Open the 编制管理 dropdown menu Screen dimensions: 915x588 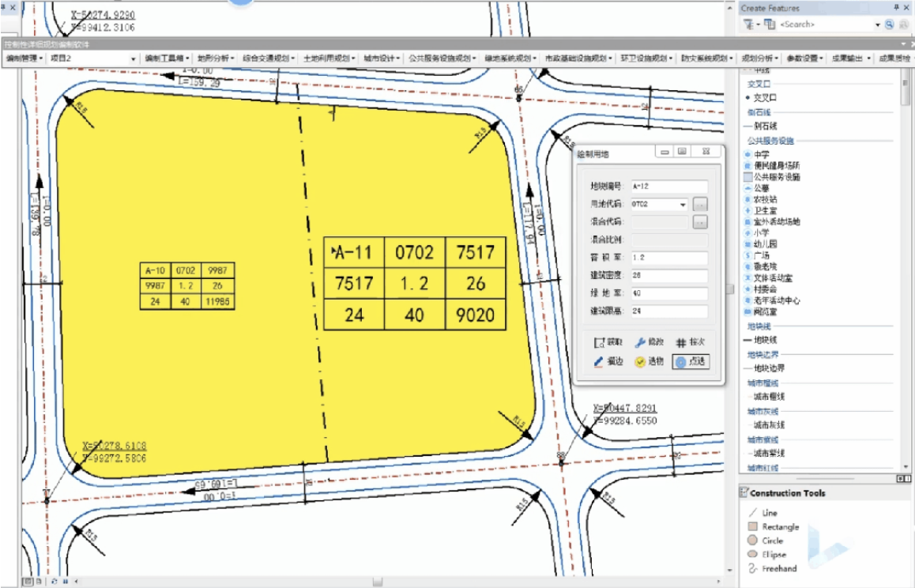tap(24, 58)
